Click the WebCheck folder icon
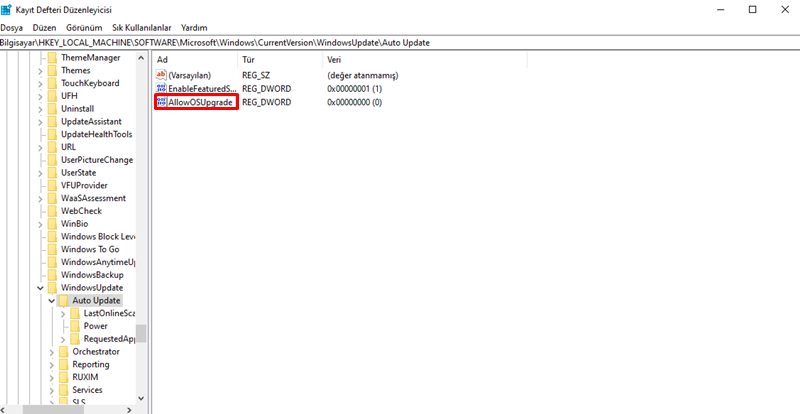The image size is (800, 414). [x=52, y=211]
